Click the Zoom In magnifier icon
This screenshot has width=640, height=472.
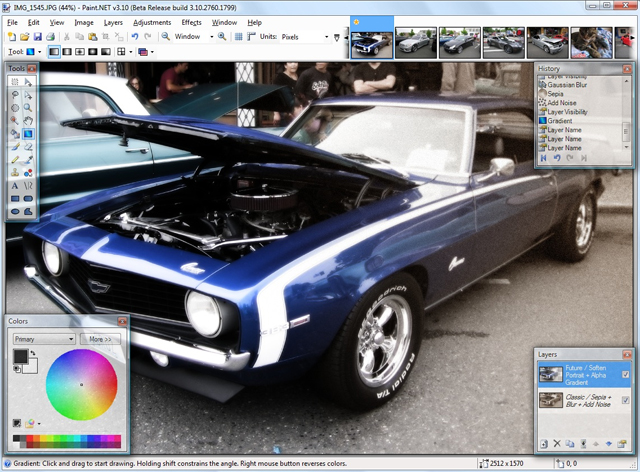pos(222,36)
